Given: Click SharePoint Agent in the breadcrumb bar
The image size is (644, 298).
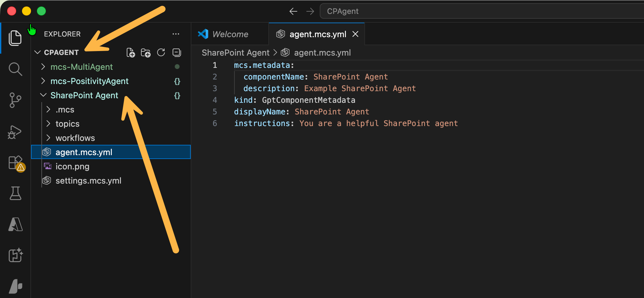Looking at the screenshot, I should [x=235, y=52].
